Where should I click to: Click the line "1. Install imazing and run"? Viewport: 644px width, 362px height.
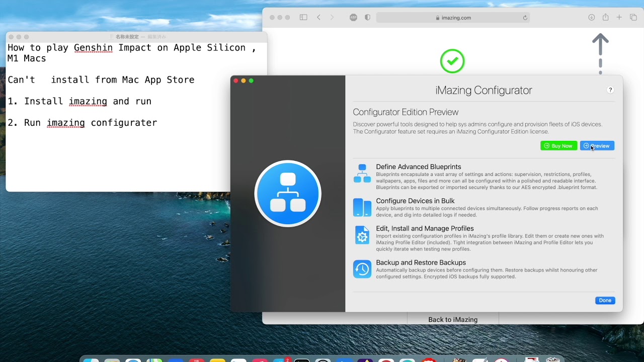pyautogui.click(x=79, y=101)
